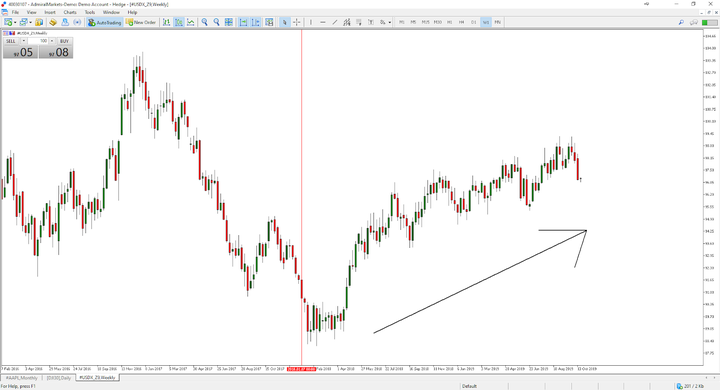This screenshot has width=720, height=390.
Task: Select the Text label tool
Action: pos(371,22)
